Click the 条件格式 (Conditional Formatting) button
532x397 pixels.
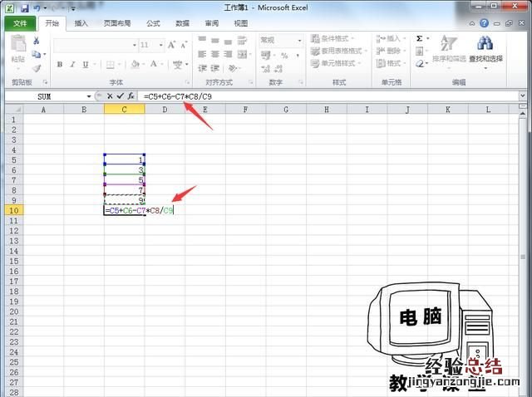(332, 38)
